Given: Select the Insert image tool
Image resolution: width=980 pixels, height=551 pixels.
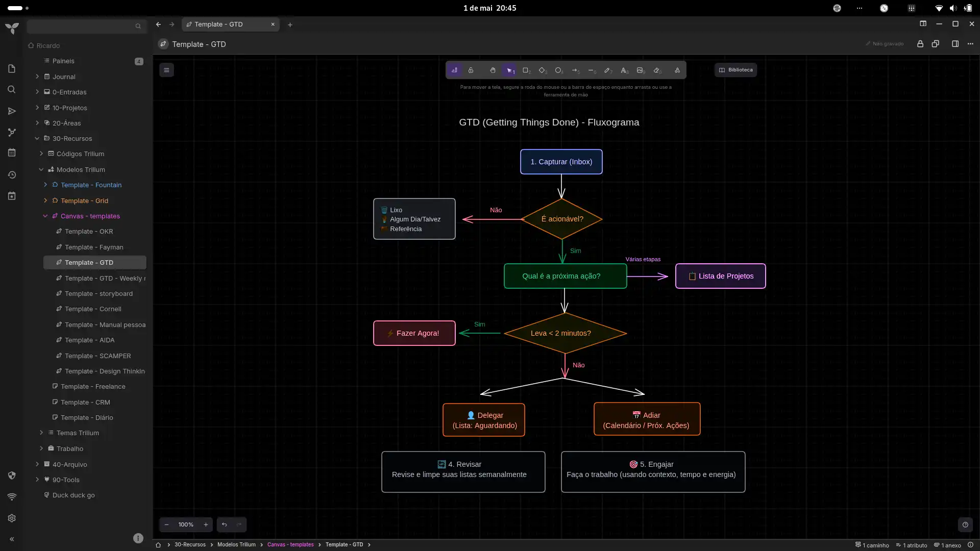Looking at the screenshot, I should tap(640, 70).
